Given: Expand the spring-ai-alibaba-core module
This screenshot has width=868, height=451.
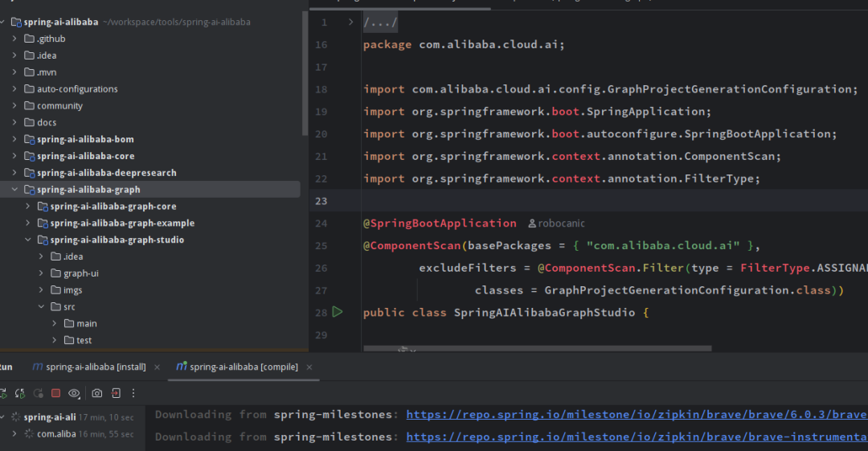Looking at the screenshot, I should tap(14, 156).
